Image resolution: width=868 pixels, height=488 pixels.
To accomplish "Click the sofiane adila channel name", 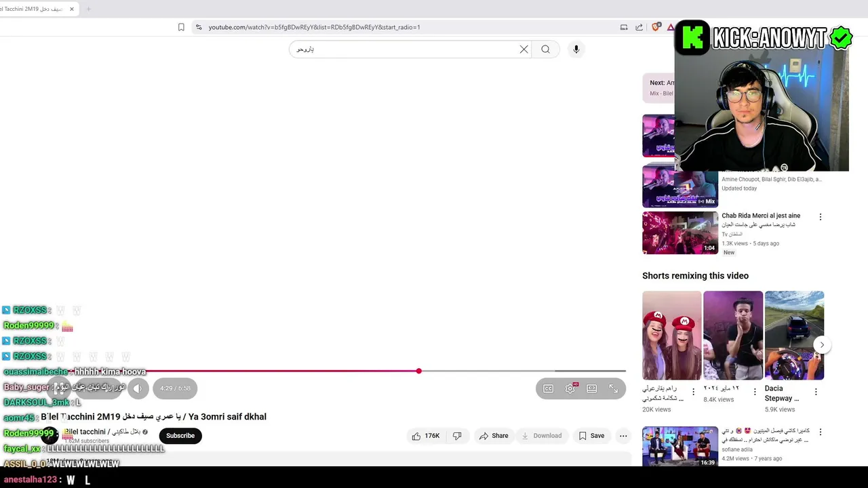I will (x=737, y=449).
